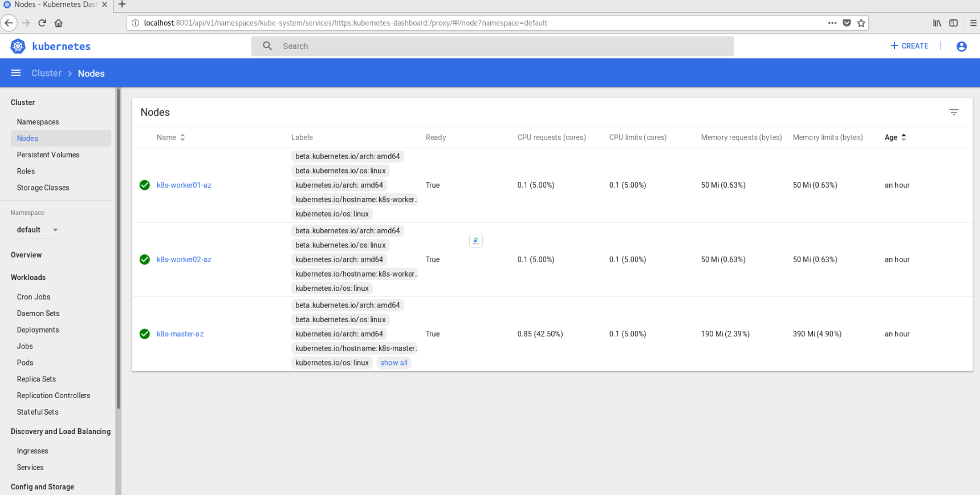This screenshot has height=495, width=980.
Task: Click master memory requests 190 Mi (2.39%)
Action: [x=725, y=334]
